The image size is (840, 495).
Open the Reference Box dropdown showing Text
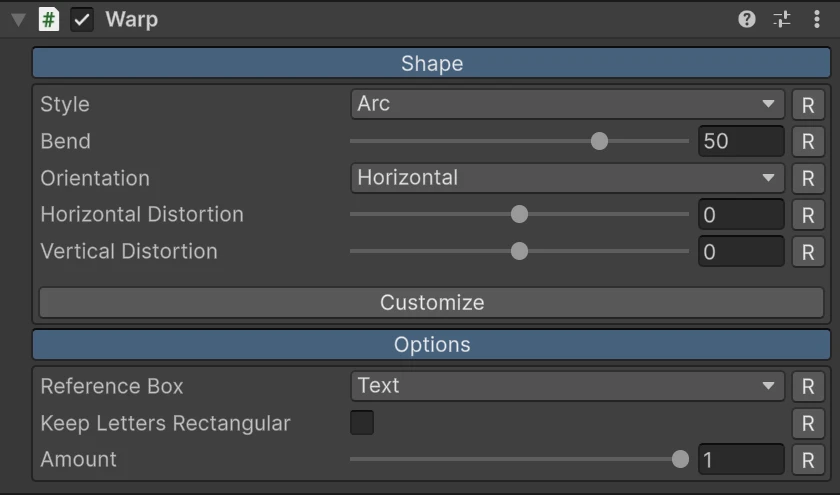568,386
